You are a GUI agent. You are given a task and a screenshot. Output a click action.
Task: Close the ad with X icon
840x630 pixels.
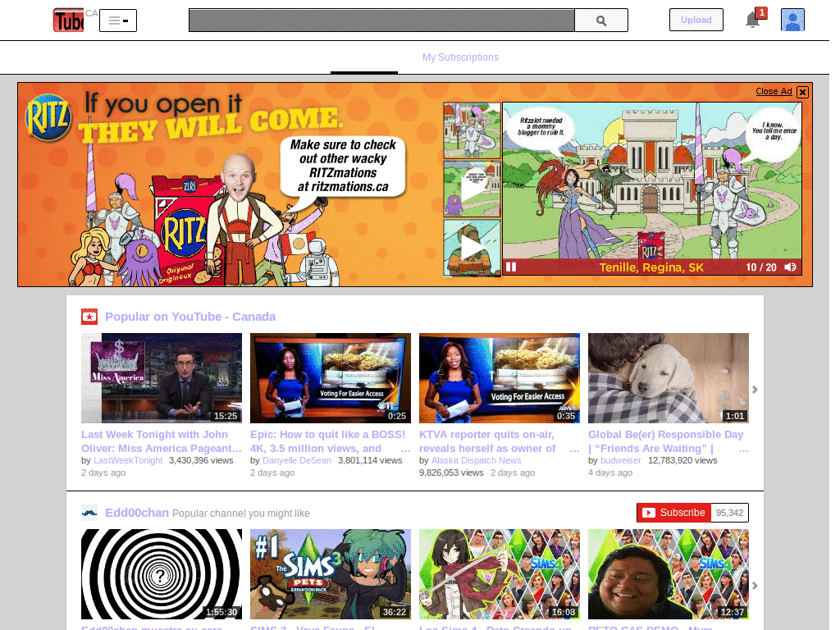click(802, 92)
